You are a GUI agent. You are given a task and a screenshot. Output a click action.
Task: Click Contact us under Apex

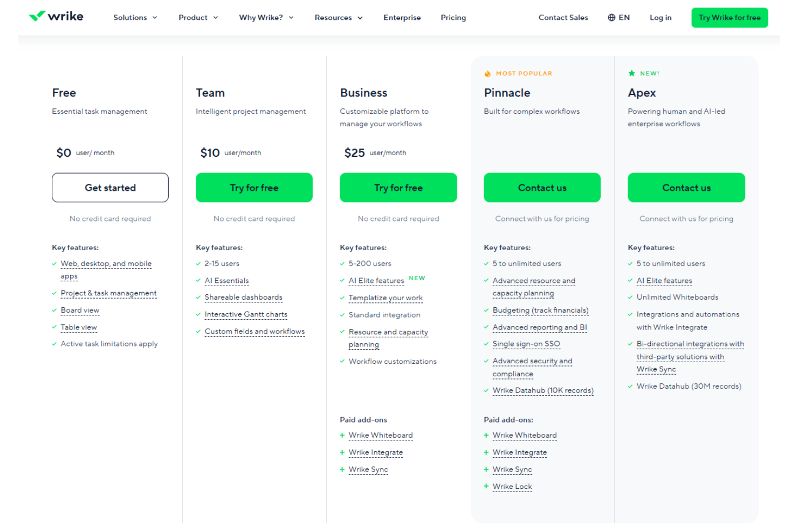click(x=686, y=188)
